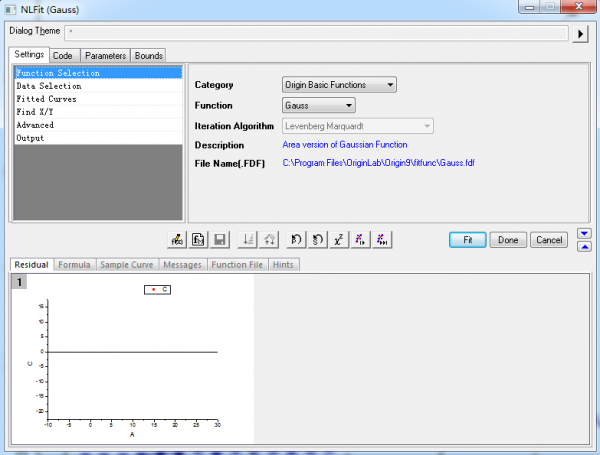Viewport: 600px width, 455px height.
Task: Click the NLFit title bar app icon
Action: point(10,10)
